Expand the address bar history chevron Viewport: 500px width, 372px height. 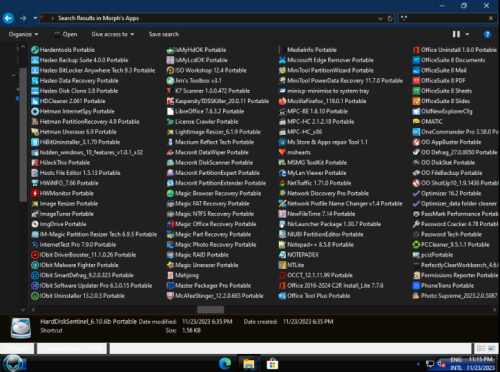(380, 18)
